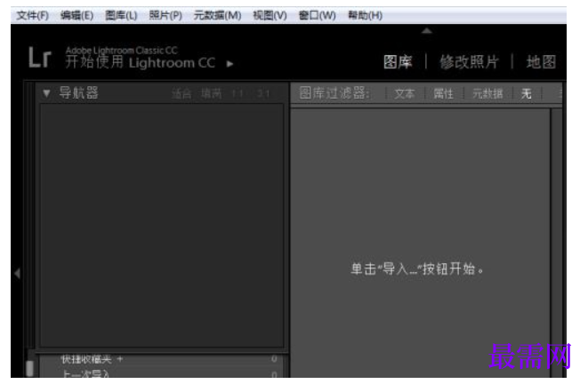The height and width of the screenshot is (384, 588).
Task: Open the 文件(F) menu
Action: (33, 15)
